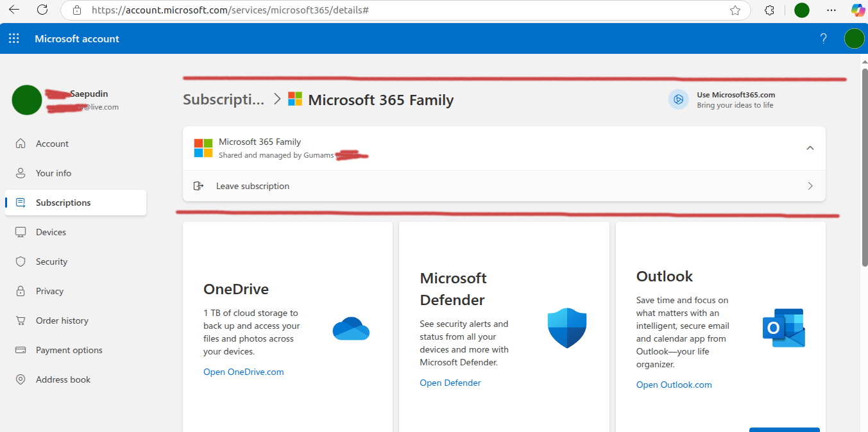Open browser extensions puzzle icon
Viewport: 868px width, 432px height.
coord(770,10)
